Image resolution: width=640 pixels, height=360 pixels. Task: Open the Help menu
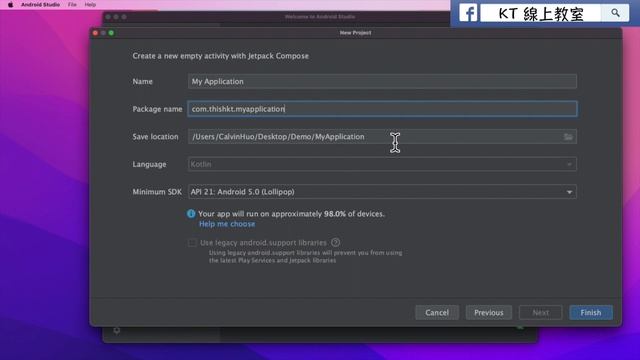[90, 5]
